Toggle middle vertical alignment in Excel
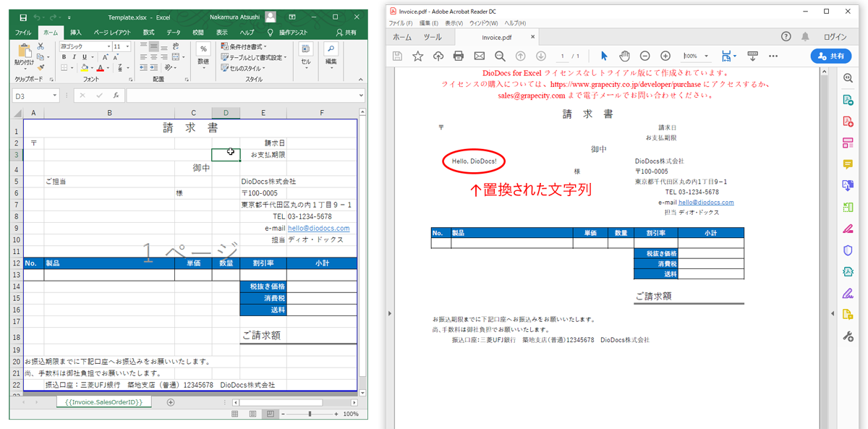 pos(153,46)
